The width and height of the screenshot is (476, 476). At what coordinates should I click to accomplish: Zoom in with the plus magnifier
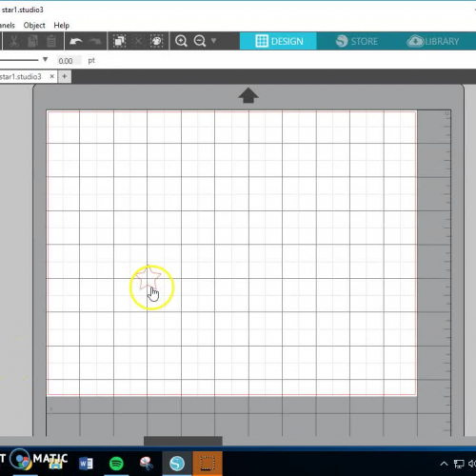[181, 41]
